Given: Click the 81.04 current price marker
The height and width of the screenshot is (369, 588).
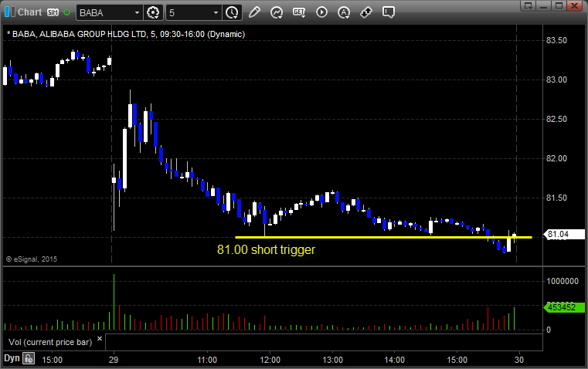Looking at the screenshot, I should (x=564, y=235).
